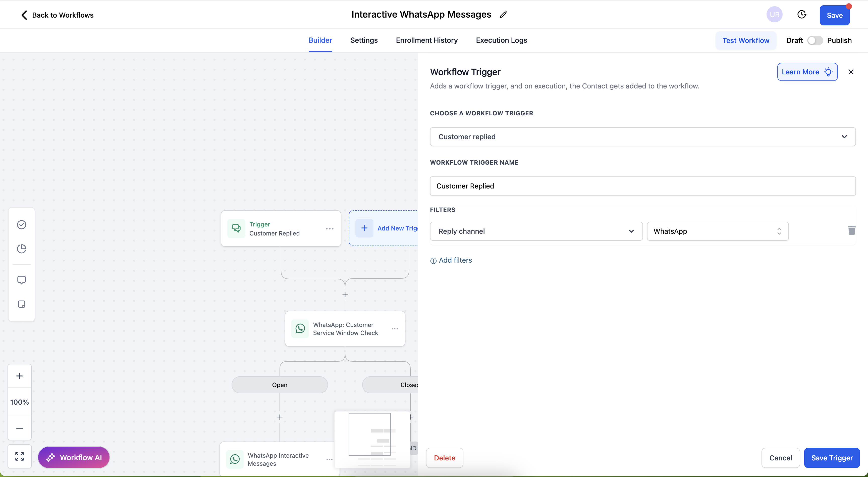The height and width of the screenshot is (477, 868).
Task: Open the Trigger Customer Replied node options menu
Action: 330,228
